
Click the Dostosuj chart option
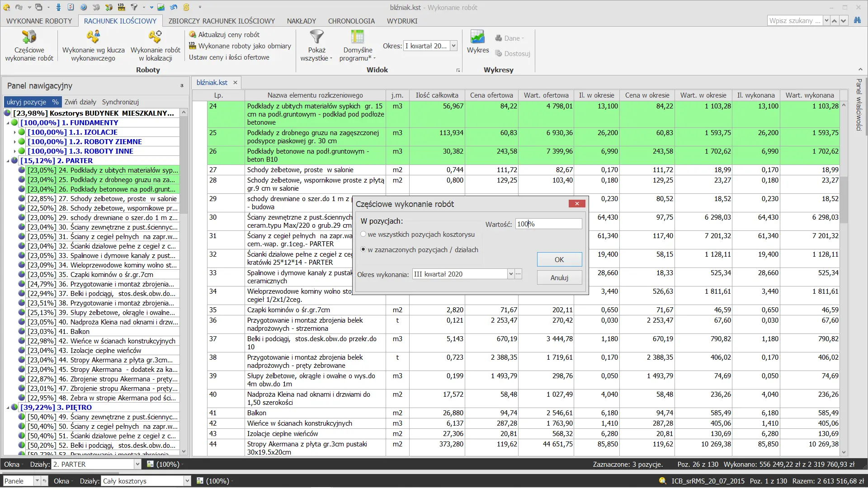[513, 53]
